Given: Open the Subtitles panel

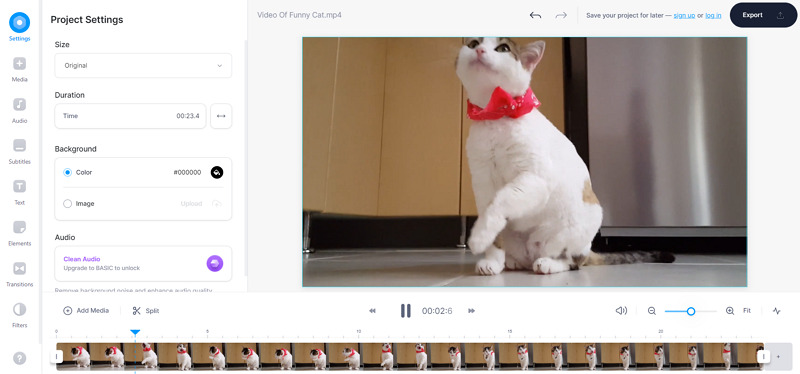Looking at the screenshot, I should [19, 151].
